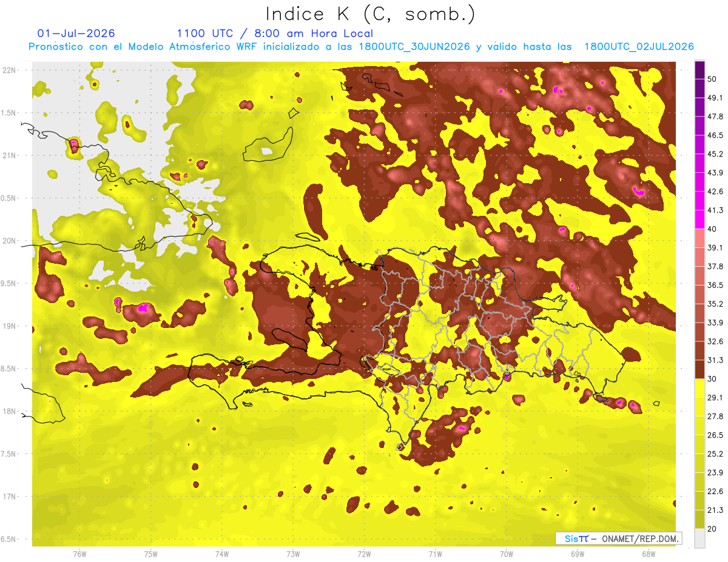Screen dimensions: 728x562
Task: Click the "22.6" color scale value
Action: pyautogui.click(x=715, y=491)
